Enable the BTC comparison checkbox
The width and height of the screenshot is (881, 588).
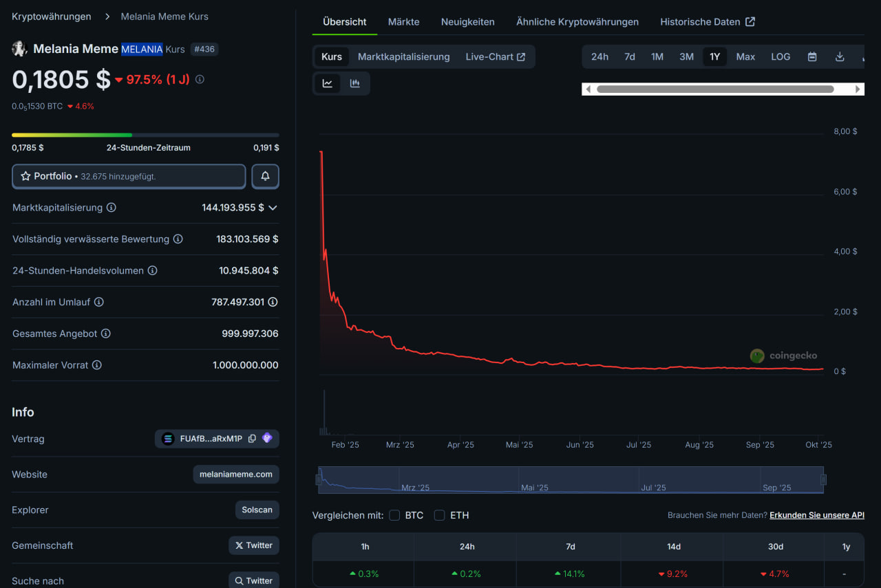(x=394, y=515)
